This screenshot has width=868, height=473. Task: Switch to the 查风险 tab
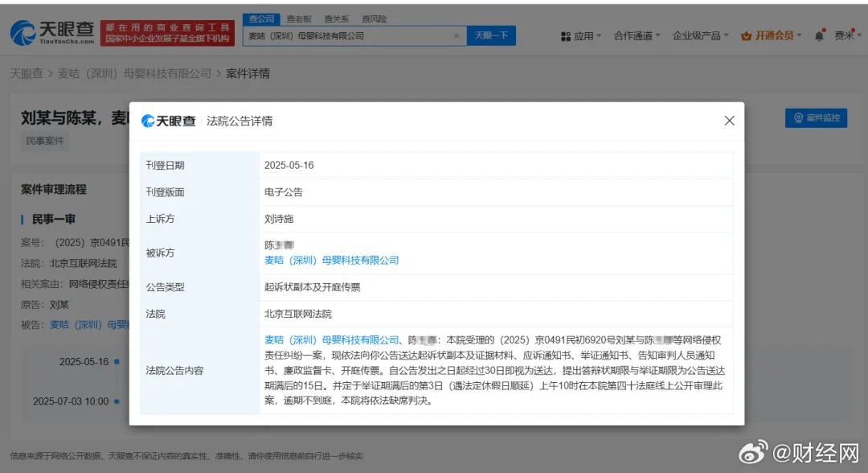375,19
